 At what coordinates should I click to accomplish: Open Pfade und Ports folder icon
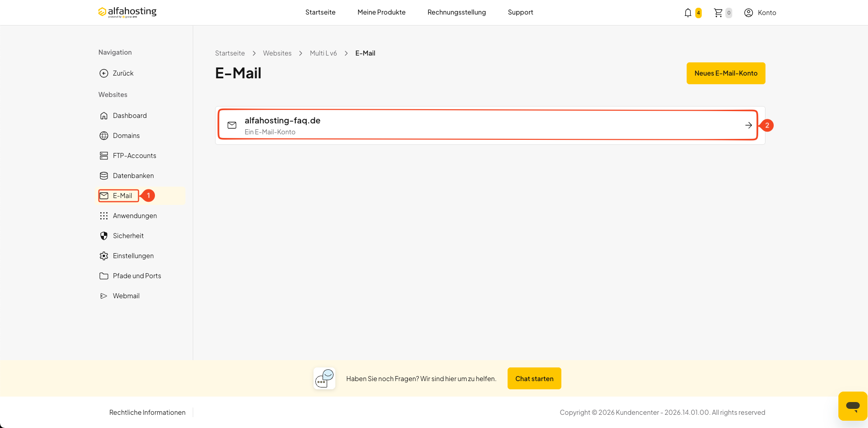[104, 276]
